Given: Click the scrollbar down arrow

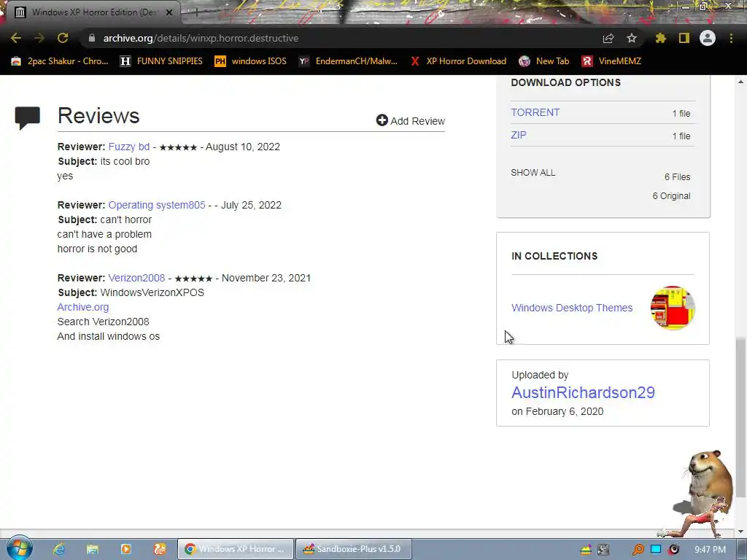Looking at the screenshot, I should click(x=740, y=532).
